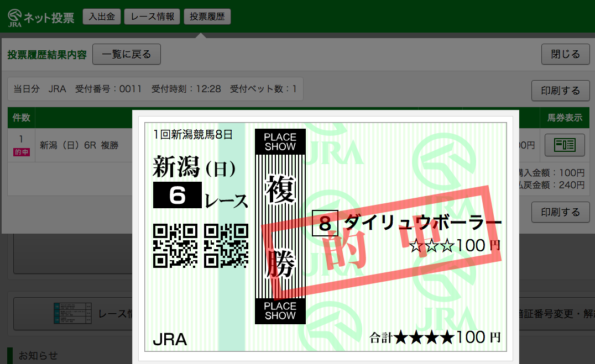Click the race info thumbnail icon in background
The image size is (595, 364).
tap(72, 313)
